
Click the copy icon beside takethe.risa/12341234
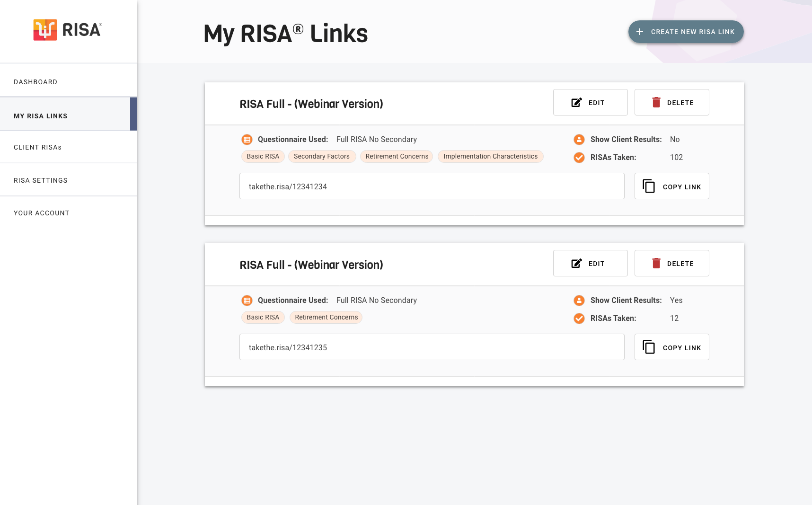click(649, 186)
